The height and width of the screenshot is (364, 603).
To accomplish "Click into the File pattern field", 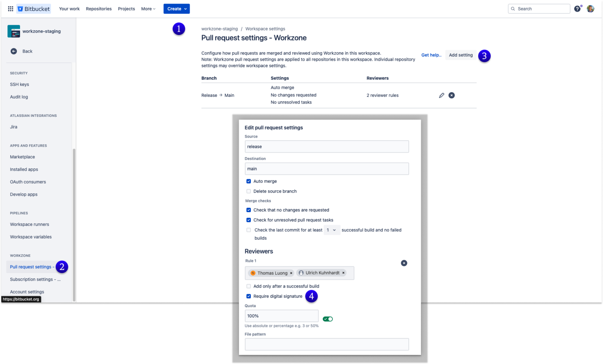I will click(327, 344).
